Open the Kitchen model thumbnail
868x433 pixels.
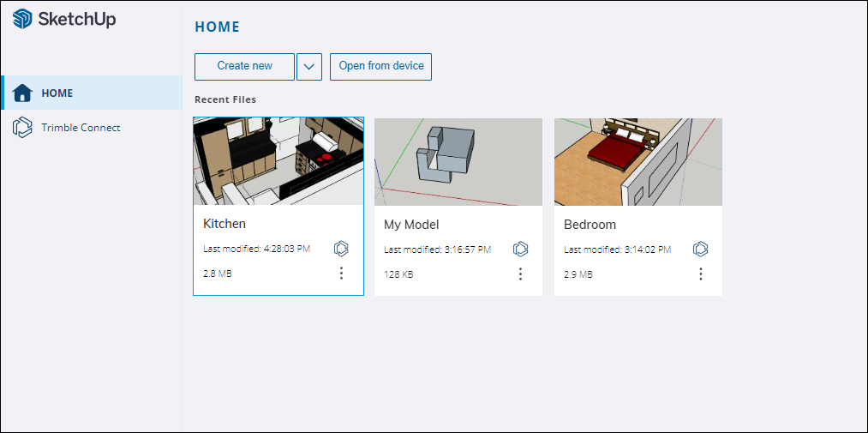click(x=278, y=161)
